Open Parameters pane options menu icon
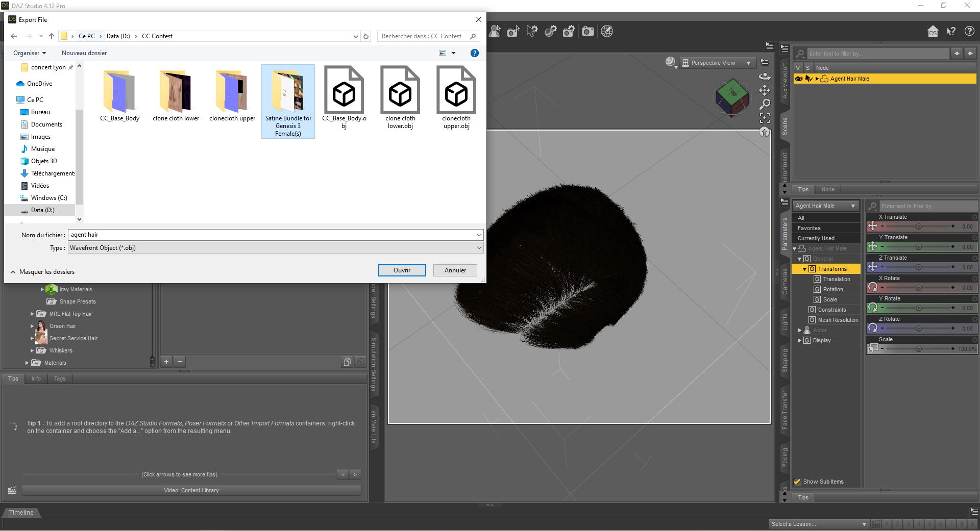 (785, 202)
